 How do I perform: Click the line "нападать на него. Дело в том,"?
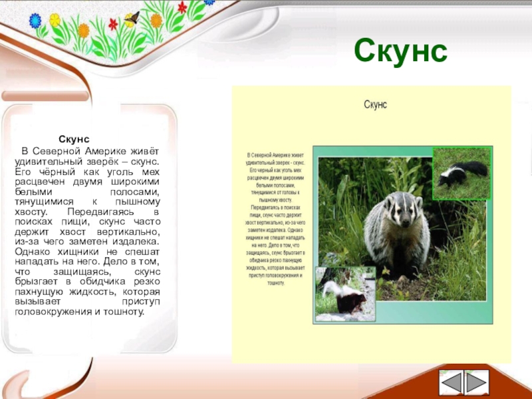click(87, 261)
